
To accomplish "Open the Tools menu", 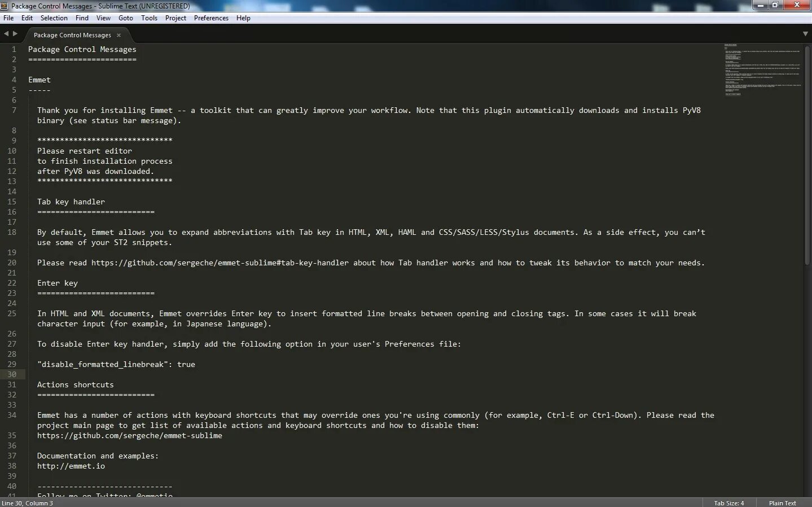I will tap(149, 18).
